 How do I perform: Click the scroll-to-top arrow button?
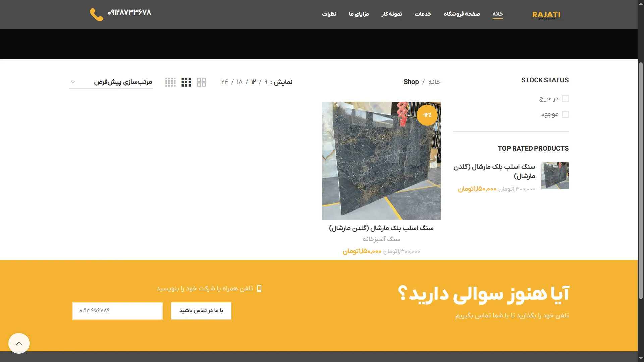click(x=19, y=343)
